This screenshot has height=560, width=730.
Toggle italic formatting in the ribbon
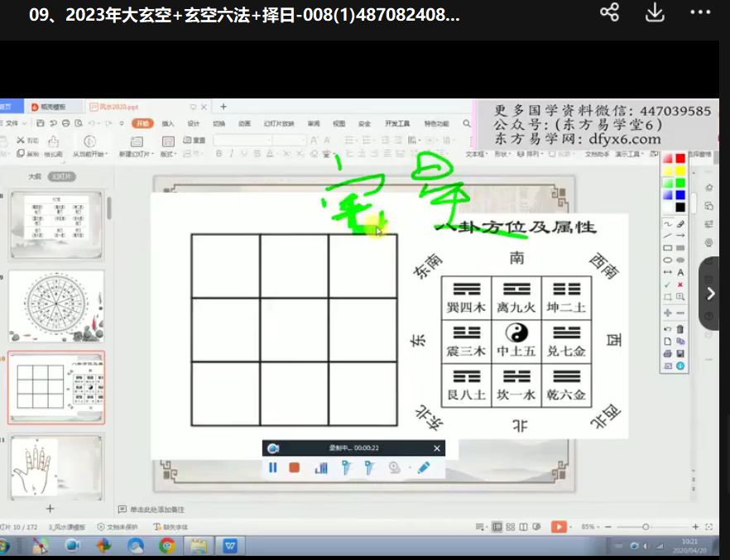[232, 154]
